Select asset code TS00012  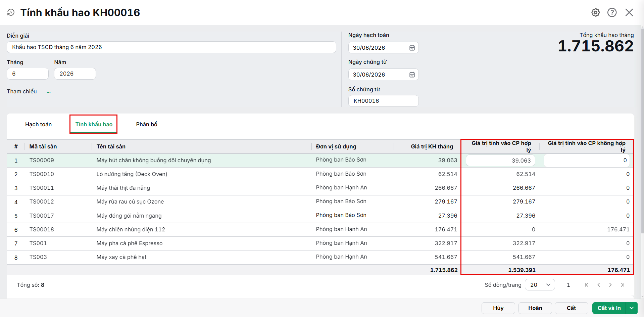click(x=42, y=202)
